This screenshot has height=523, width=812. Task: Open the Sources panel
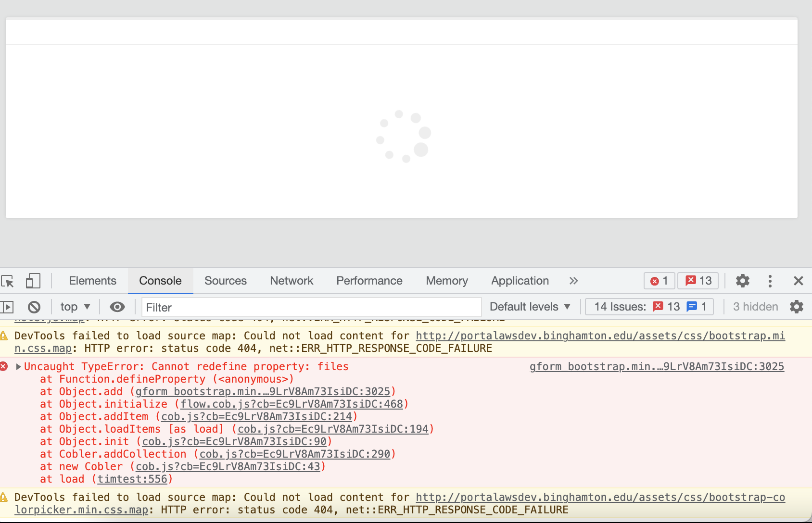[x=226, y=281]
